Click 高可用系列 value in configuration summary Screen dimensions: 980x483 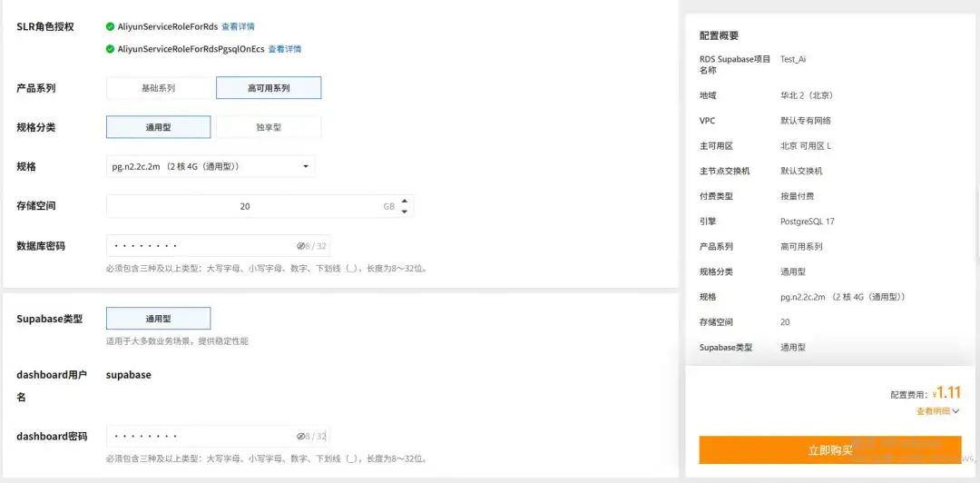(801, 247)
